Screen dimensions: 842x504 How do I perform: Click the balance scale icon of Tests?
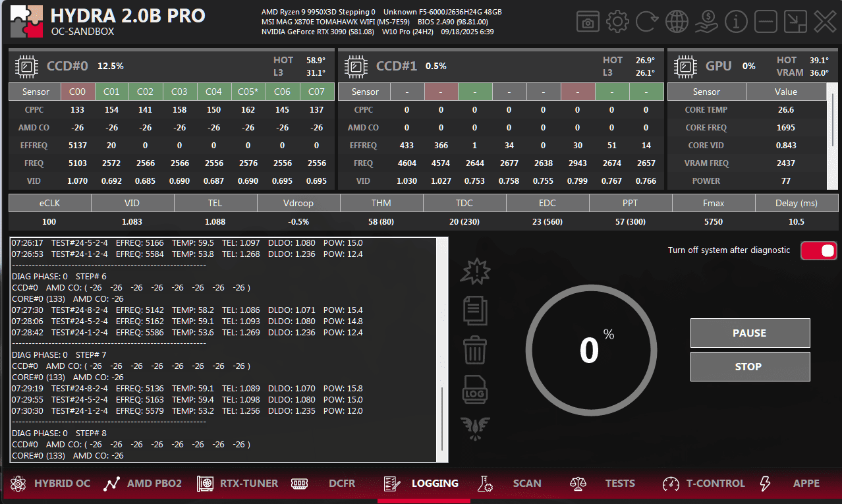[x=578, y=484]
